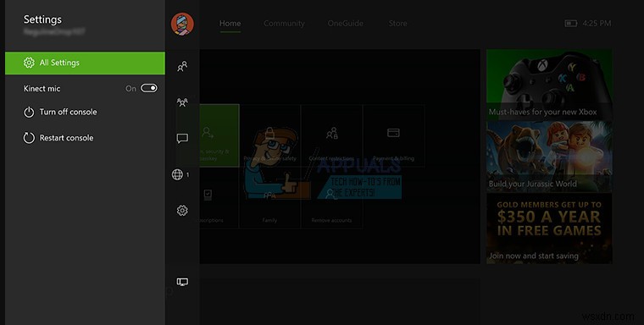Select the Content restrictions tile
Viewport: 644px width, 325px height.
tap(332, 135)
